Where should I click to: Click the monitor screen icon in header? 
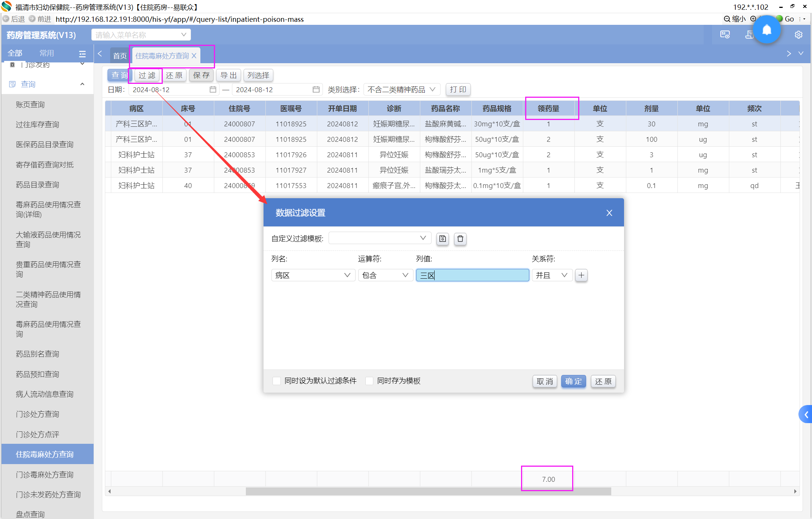click(725, 35)
